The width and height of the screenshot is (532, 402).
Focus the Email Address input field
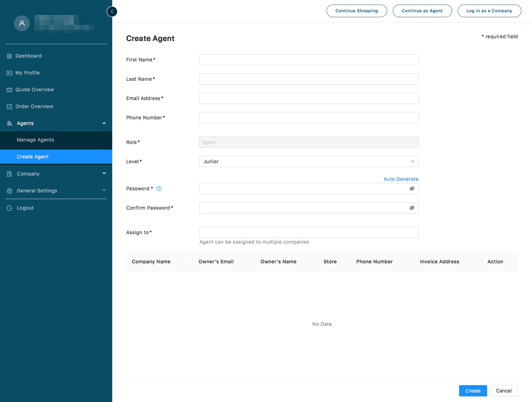309,98
